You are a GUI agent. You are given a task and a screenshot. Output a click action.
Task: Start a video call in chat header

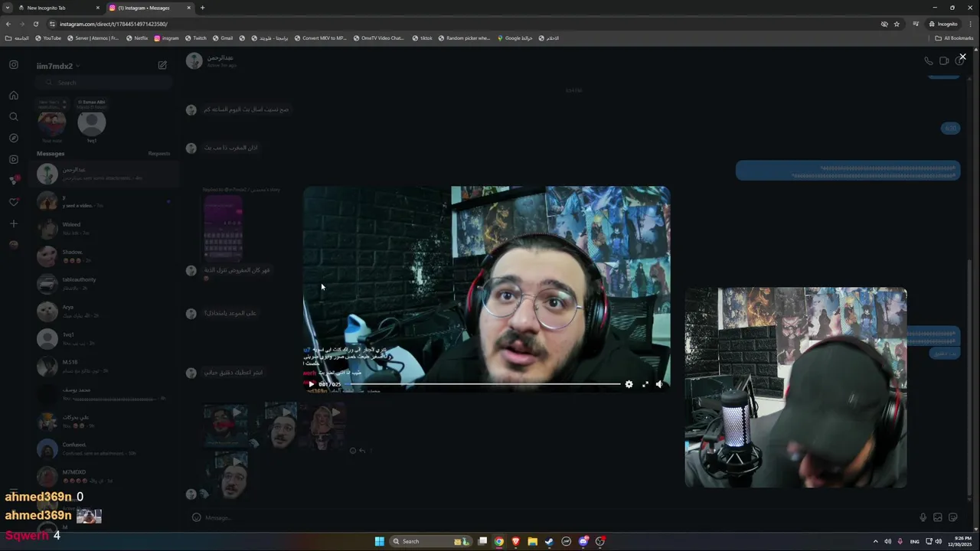(944, 61)
